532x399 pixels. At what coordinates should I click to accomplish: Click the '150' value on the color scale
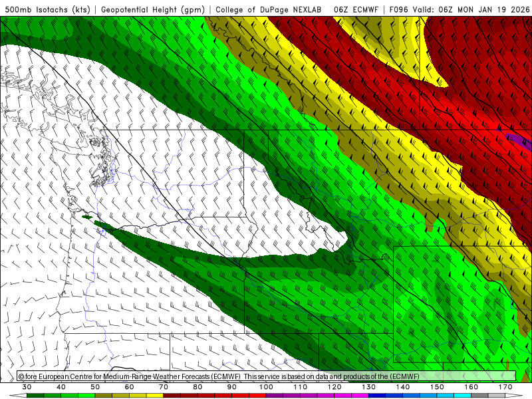coord(437,387)
